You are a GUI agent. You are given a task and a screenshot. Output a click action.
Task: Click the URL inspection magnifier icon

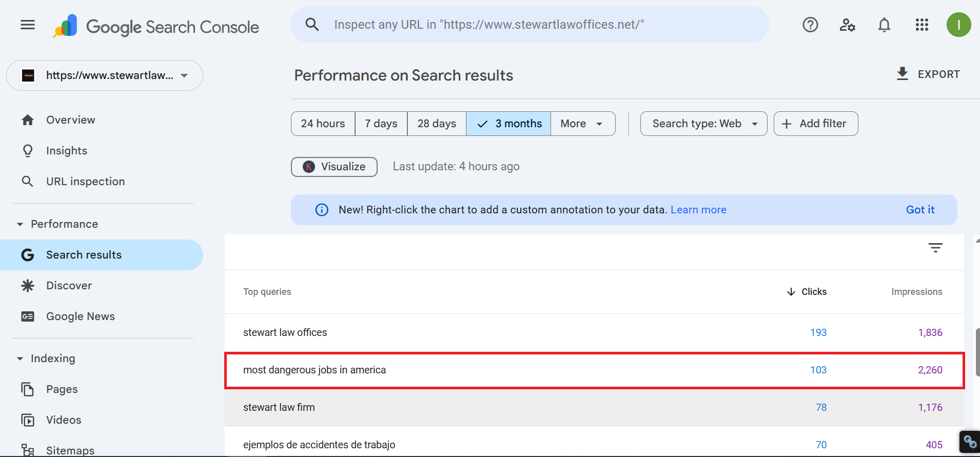click(x=28, y=182)
